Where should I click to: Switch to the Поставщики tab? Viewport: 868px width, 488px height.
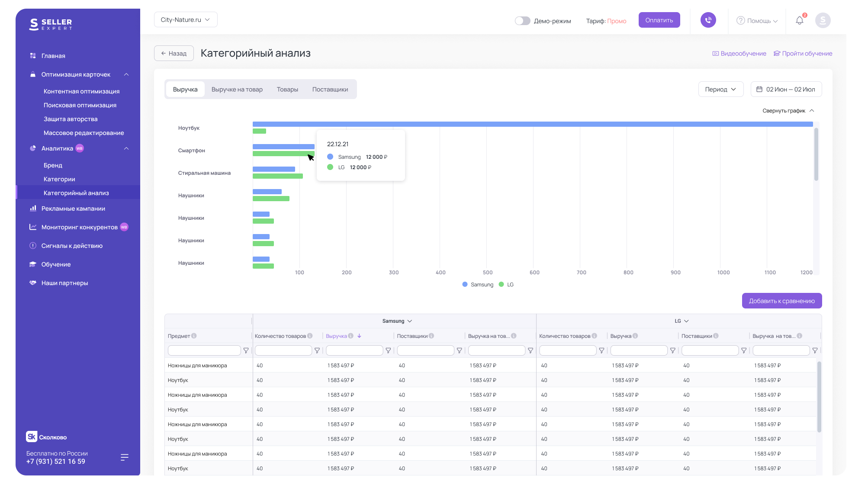[330, 89]
